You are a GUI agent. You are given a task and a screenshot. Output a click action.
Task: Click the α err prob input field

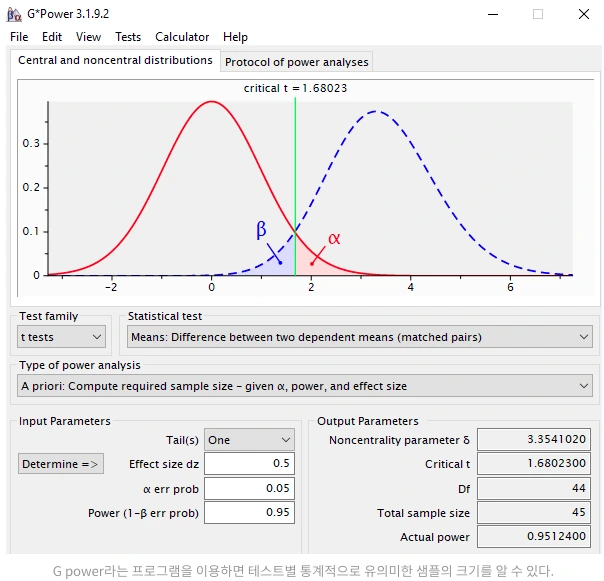(249, 489)
